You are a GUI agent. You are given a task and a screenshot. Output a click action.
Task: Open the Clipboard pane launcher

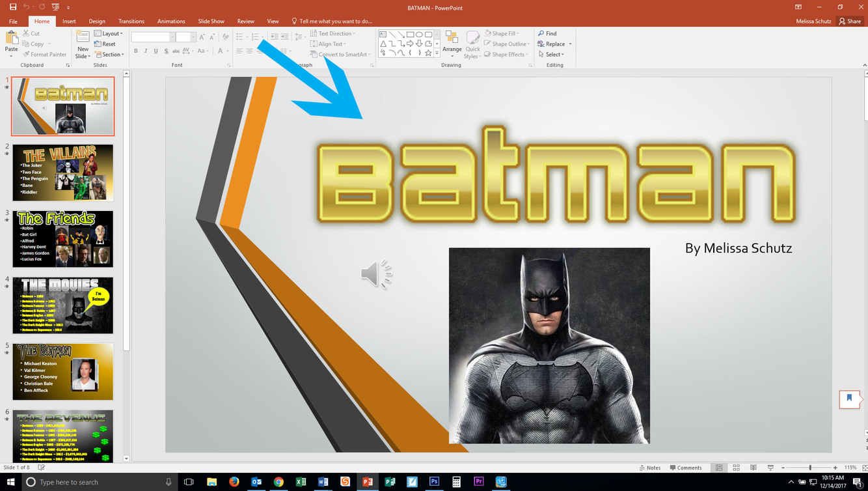point(68,65)
